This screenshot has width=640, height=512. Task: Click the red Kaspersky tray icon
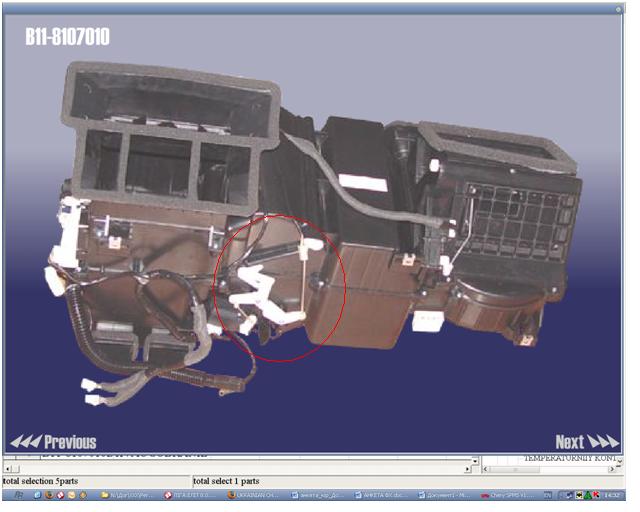(x=596, y=495)
